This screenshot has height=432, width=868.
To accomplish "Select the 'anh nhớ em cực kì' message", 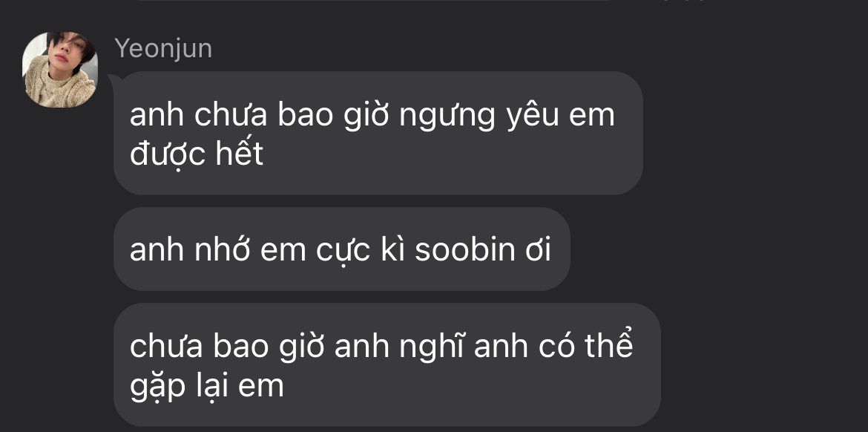I will (341, 249).
